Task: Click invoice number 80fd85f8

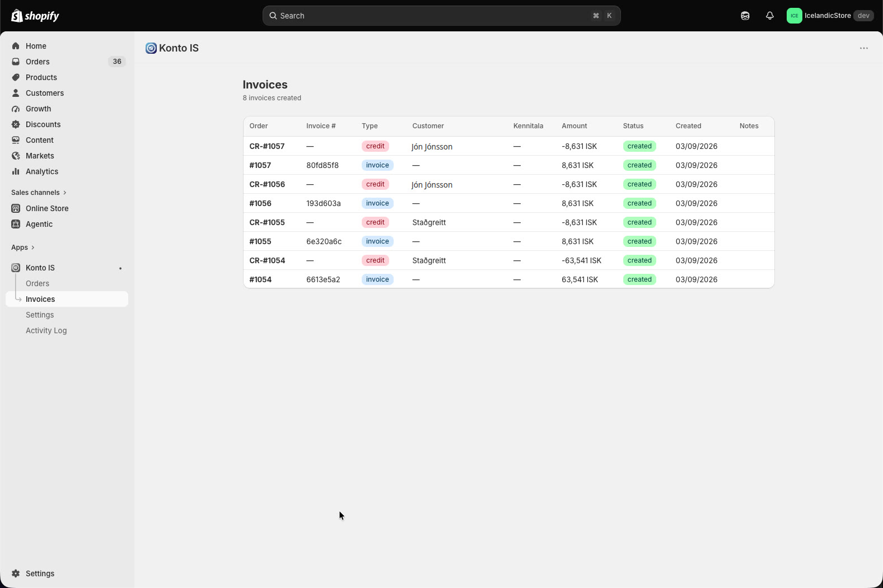Action: coord(323,165)
